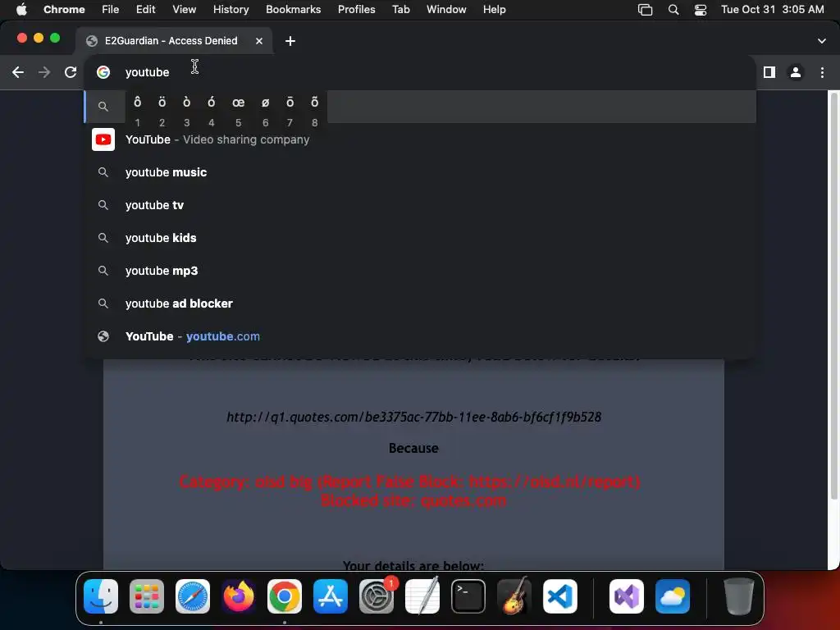Click the date and time display
The image size is (840, 630).
(772, 10)
